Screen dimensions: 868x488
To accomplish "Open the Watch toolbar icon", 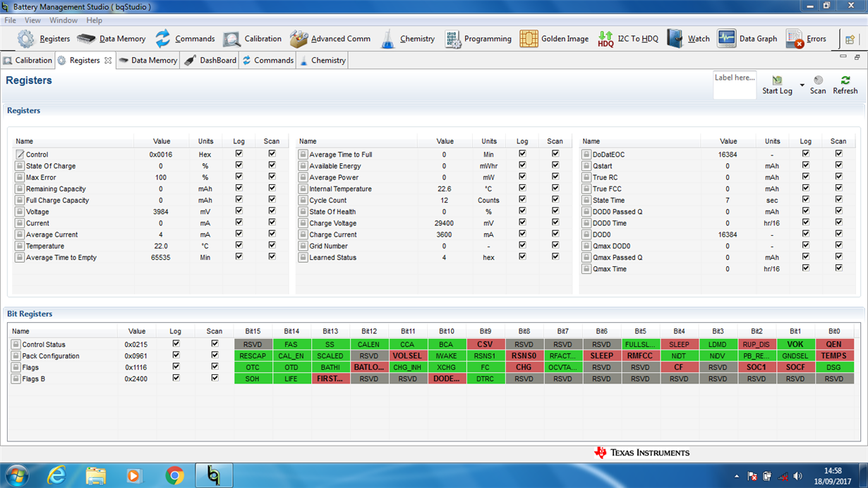I will pos(675,39).
